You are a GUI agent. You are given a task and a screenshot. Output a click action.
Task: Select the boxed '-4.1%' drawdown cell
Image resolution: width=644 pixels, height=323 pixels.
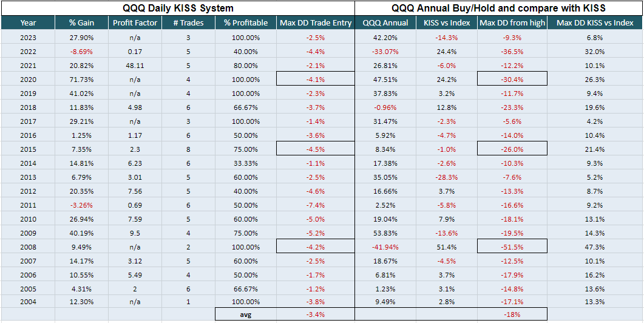point(316,80)
